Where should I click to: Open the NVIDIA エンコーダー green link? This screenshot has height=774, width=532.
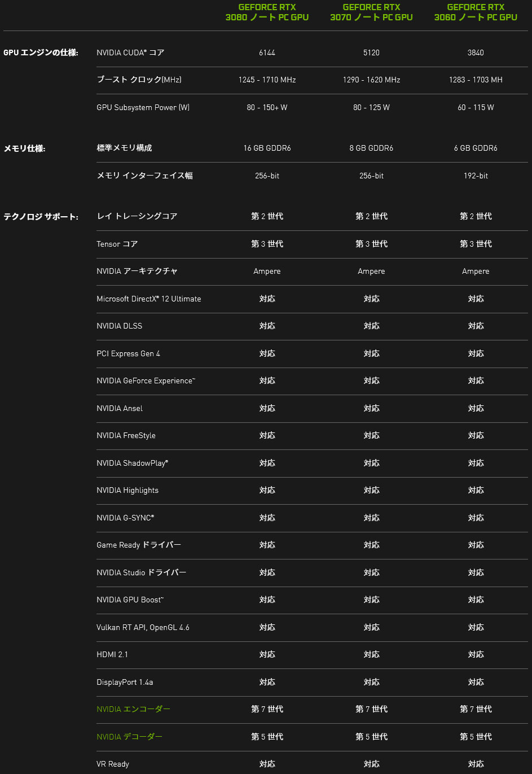point(133,709)
